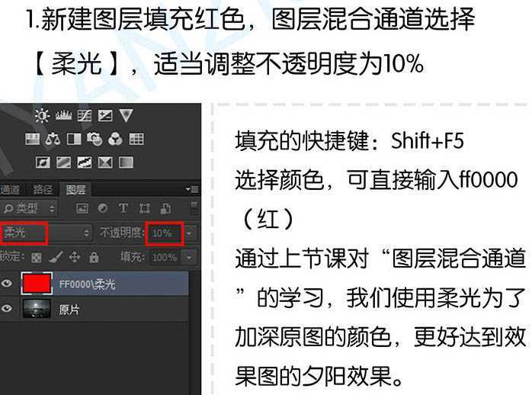Screen dimensions: 532x395
Task: Select the 原片 layer name
Action: pyautogui.click(x=69, y=310)
